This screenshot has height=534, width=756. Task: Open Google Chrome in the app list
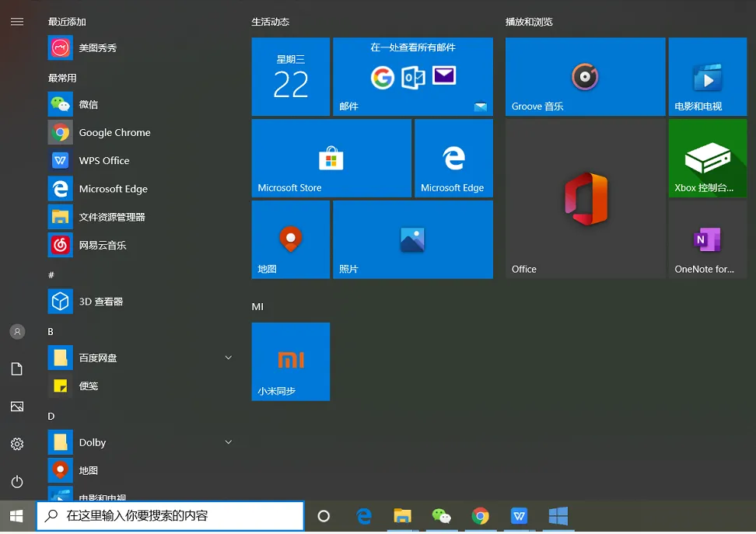140,133
